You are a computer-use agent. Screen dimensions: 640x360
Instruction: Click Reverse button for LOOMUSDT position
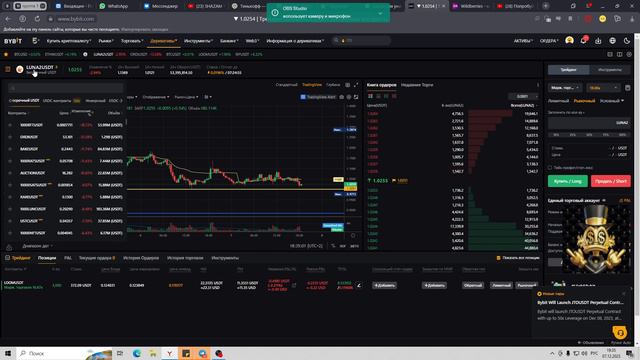point(473,285)
